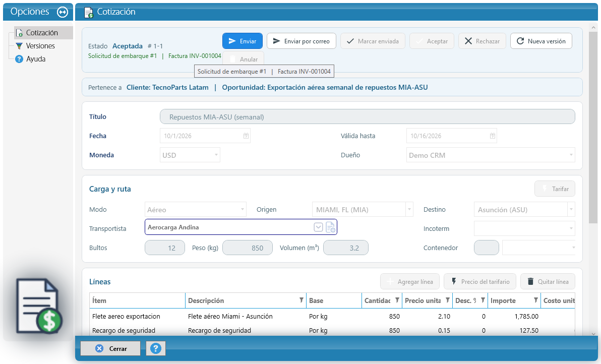Expand the Dueño Demo CRM dropdown
This screenshot has height=364, width=601.
click(x=491, y=155)
